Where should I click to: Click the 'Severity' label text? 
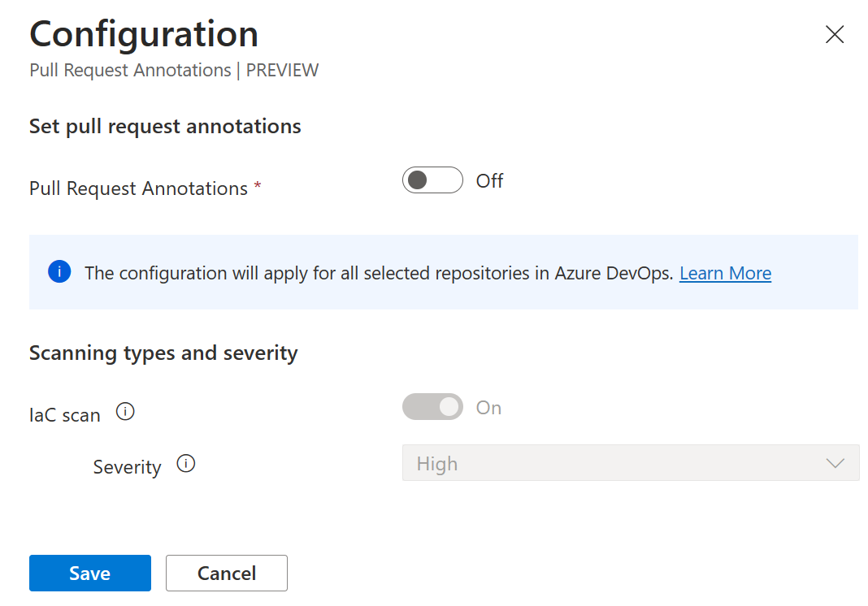[128, 467]
